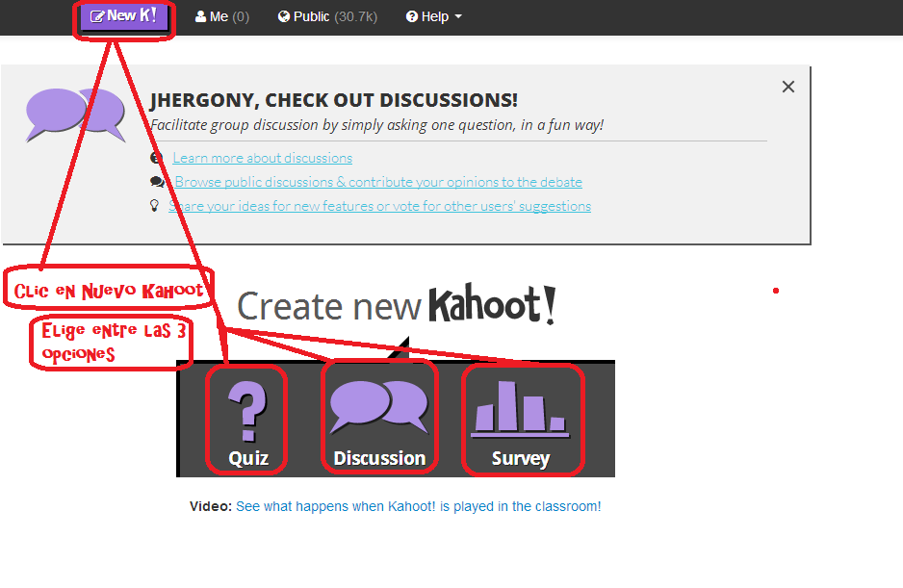Choose the Discussion speech bubbles icon

coord(379,408)
